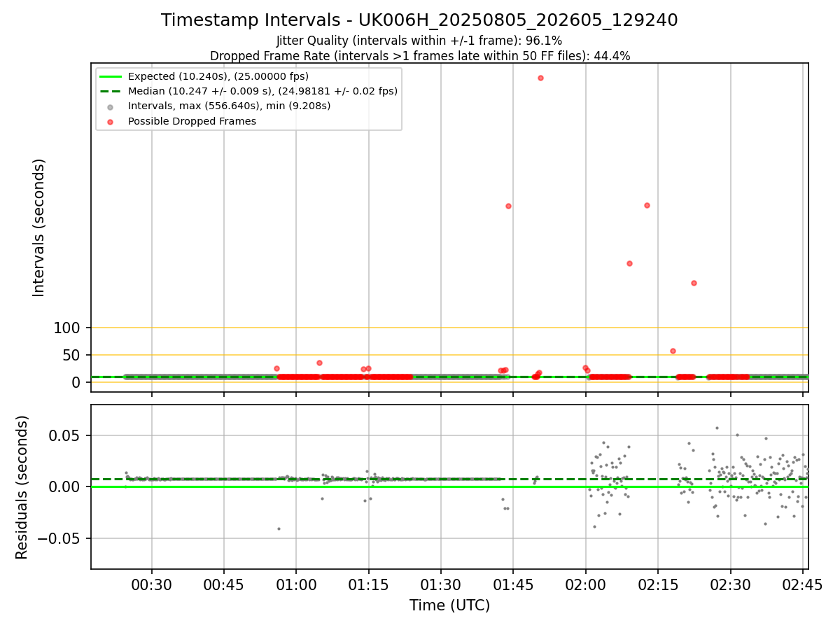Click legend text 'Possible Dropped Frames'
This screenshot has width=840, height=630.
click(192, 121)
